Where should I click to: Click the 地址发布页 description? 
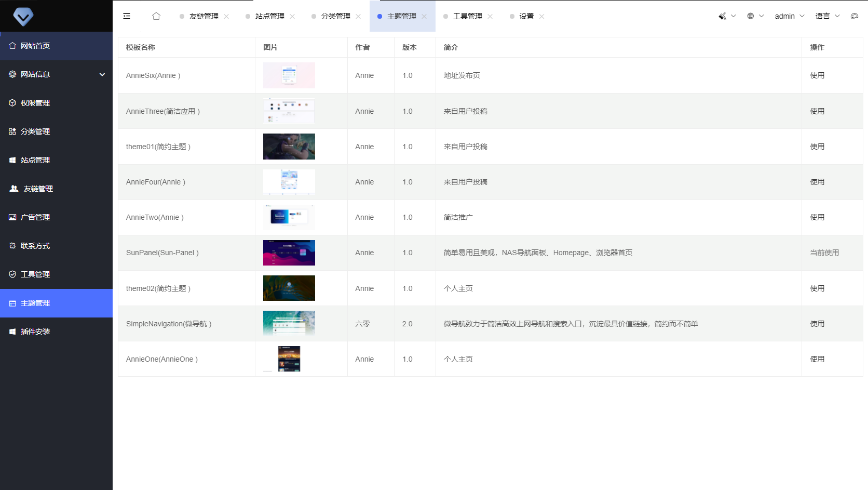[x=462, y=75]
